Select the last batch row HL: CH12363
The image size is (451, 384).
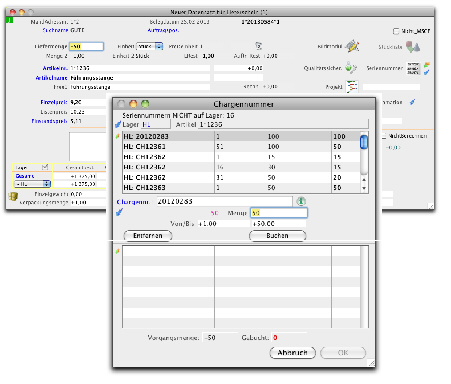pos(241,188)
